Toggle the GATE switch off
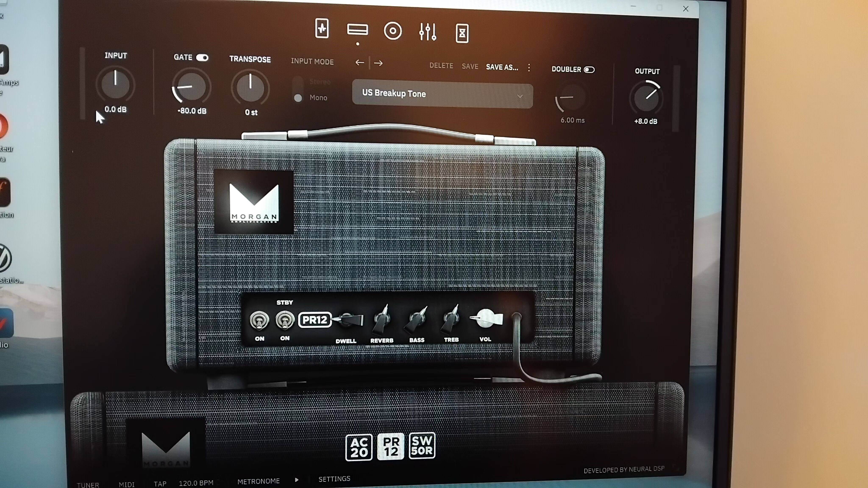The image size is (868, 488). [202, 58]
